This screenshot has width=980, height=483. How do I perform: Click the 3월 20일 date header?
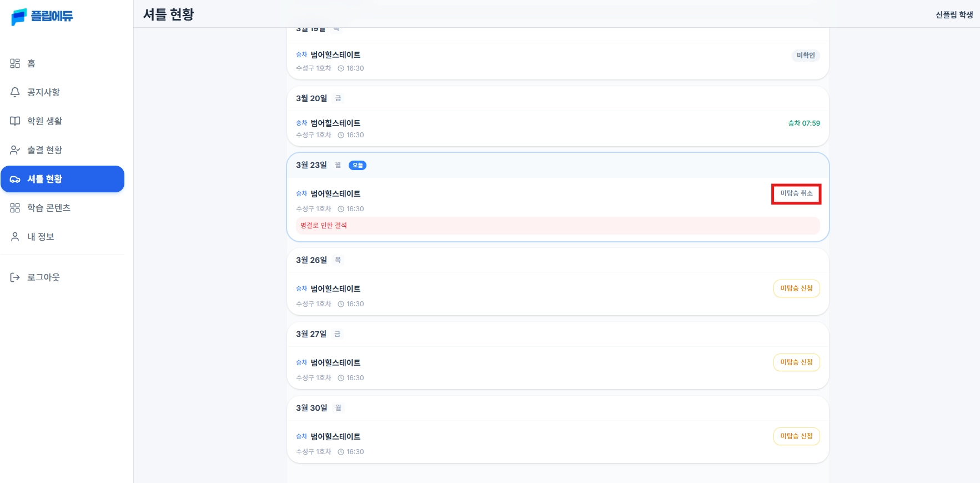click(x=311, y=98)
